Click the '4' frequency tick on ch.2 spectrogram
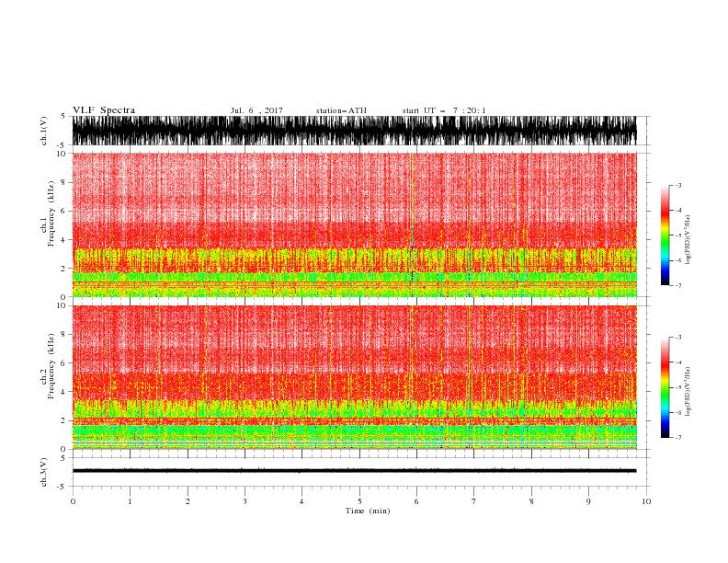728x563 pixels. coord(63,392)
